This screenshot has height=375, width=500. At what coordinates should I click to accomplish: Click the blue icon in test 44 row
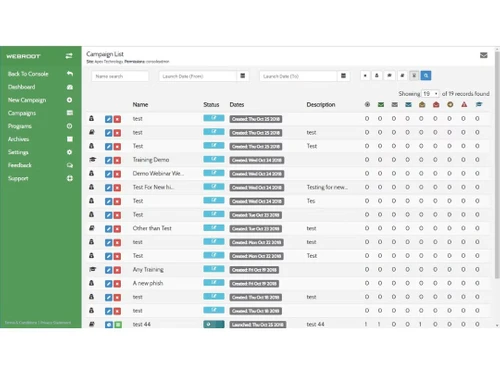pyautogui.click(x=109, y=324)
